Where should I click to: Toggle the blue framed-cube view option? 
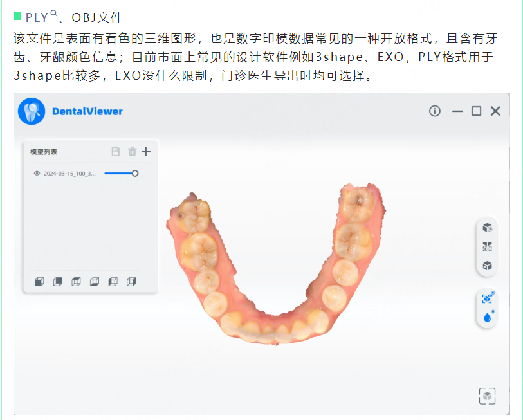(x=488, y=298)
